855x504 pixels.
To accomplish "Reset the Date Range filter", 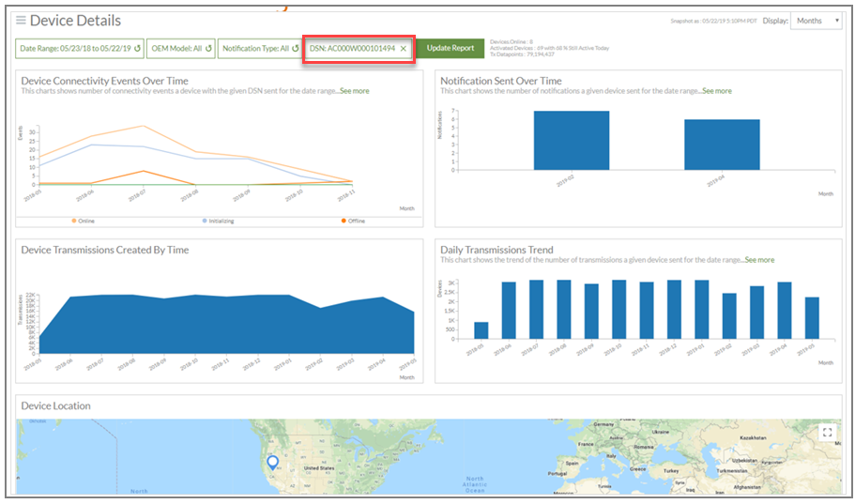I will (x=137, y=49).
